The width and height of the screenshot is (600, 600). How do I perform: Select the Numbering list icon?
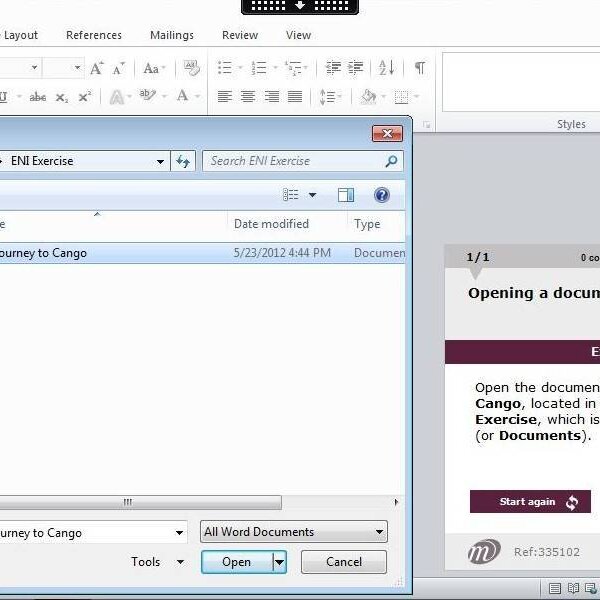(x=259, y=68)
